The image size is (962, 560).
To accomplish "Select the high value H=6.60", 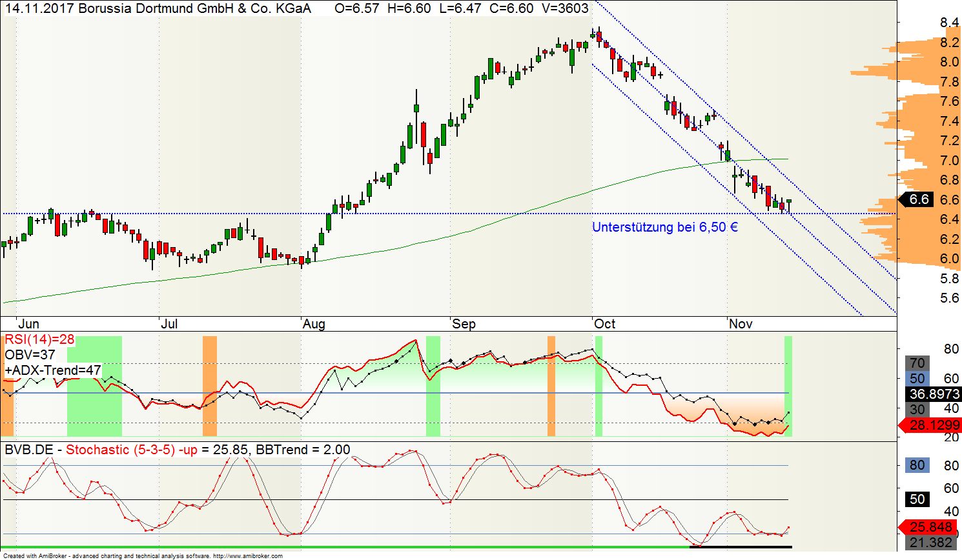I will click(409, 8).
